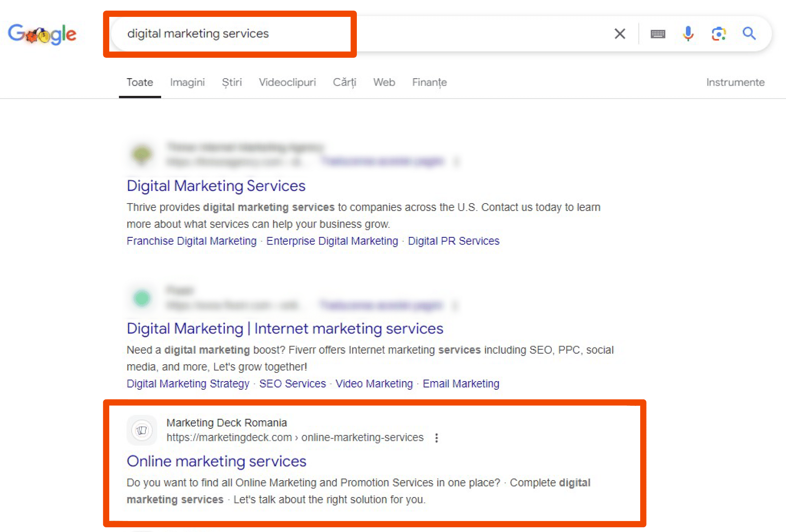Screen dimensions: 786x532
Task: Click the magnifying glass search button
Action: click(749, 33)
